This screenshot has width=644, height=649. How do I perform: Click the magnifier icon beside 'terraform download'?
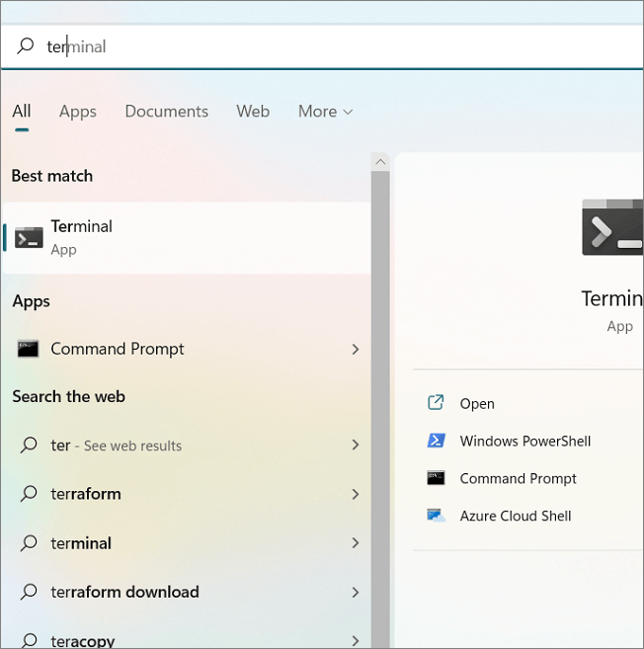coord(29,592)
